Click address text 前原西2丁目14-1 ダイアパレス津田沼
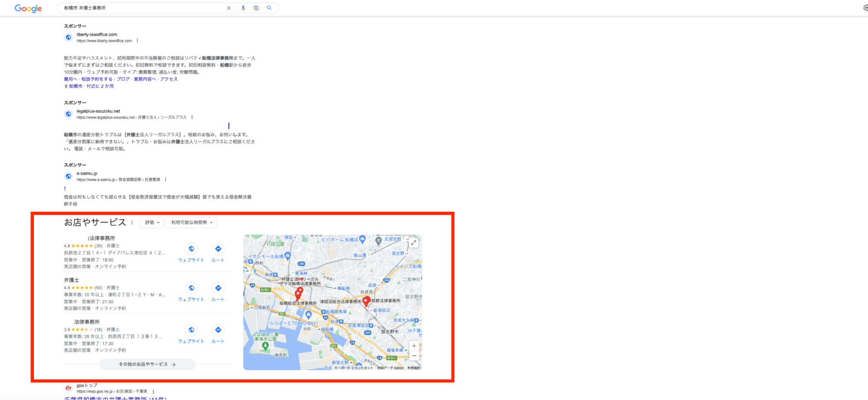This screenshot has height=400, width=868. point(115,253)
